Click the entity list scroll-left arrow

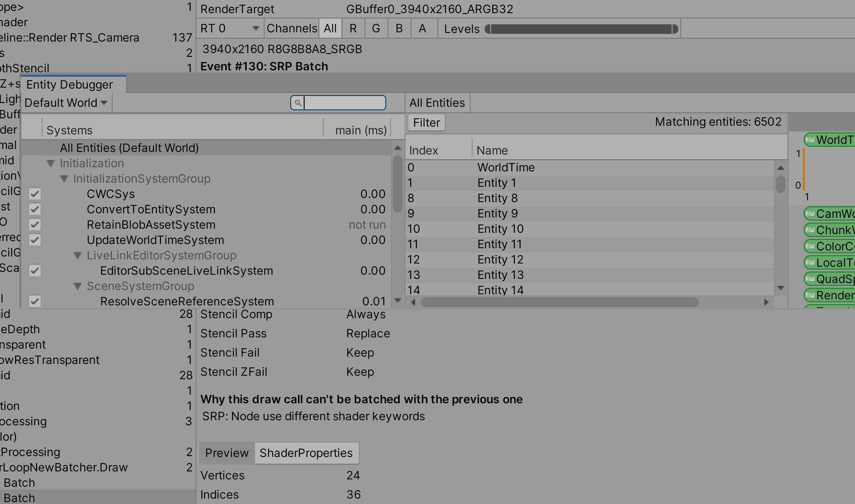[x=413, y=302]
